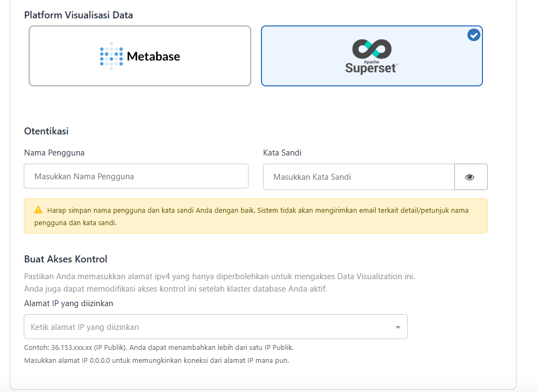
Task: Click the 'Metabase' wordmark text
Action: coord(153,56)
